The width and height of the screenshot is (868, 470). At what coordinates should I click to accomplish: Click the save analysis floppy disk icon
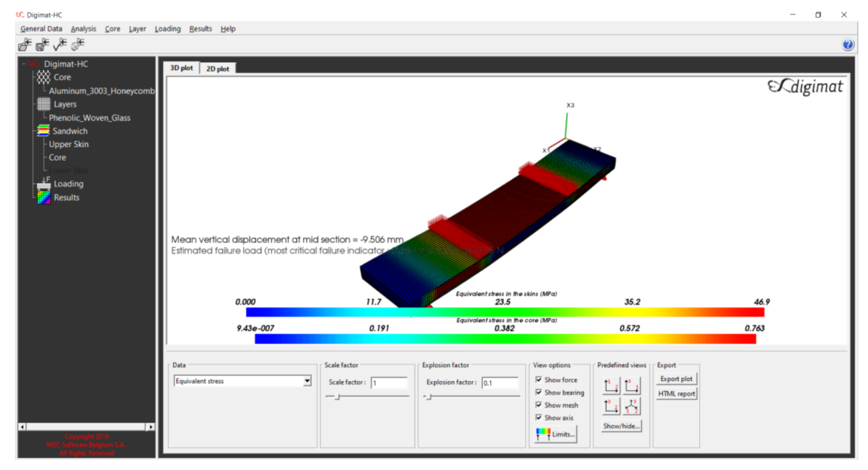point(42,45)
